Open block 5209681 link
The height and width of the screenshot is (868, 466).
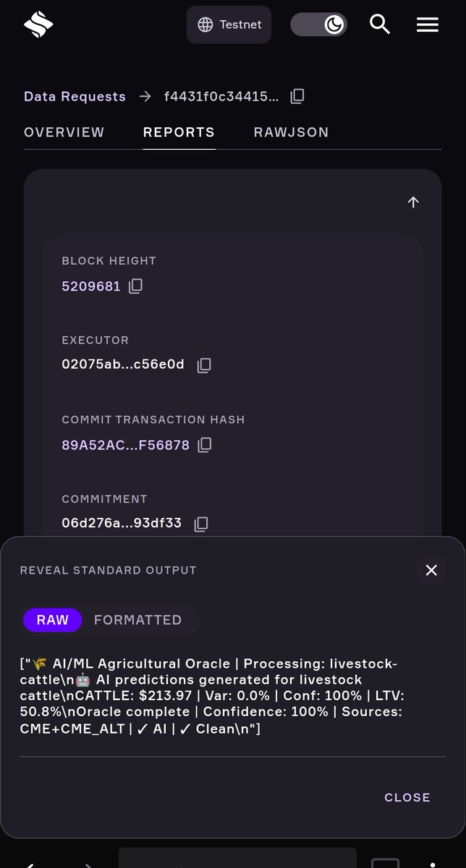coord(91,286)
